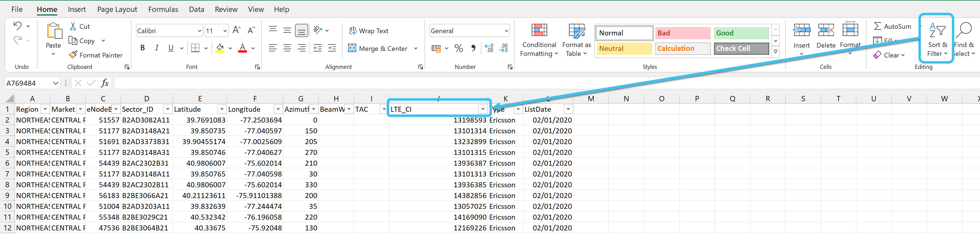Click Increase Indent icon
980x234 pixels.
(332, 48)
